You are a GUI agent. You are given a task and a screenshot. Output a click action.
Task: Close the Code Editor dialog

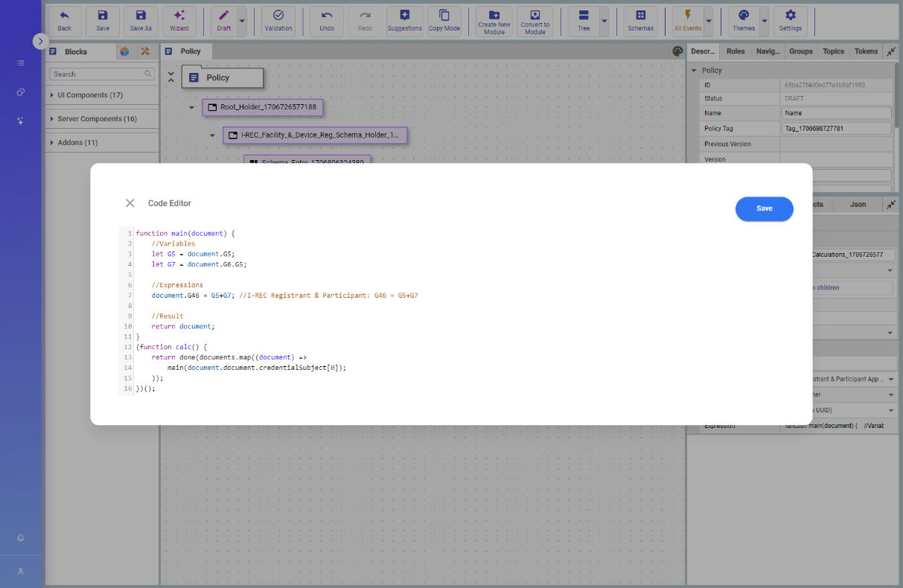tap(130, 203)
